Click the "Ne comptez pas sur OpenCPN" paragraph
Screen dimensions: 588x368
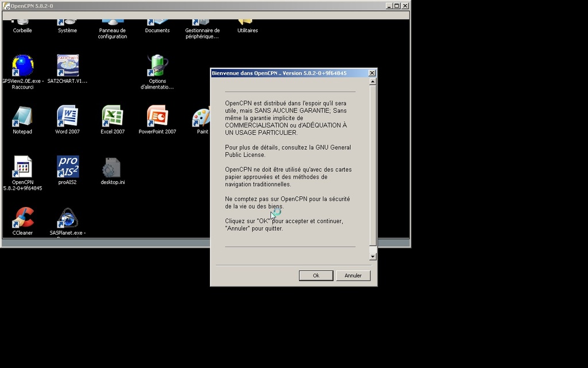point(287,203)
